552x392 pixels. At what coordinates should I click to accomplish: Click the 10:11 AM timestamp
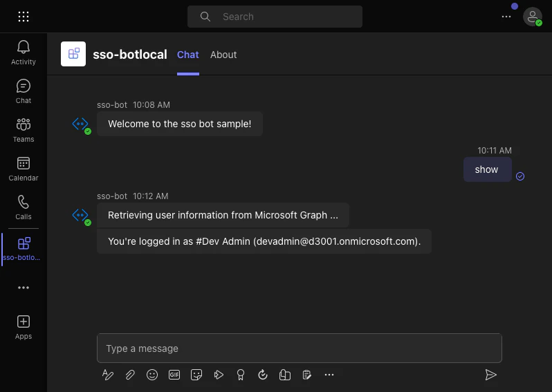tap(495, 151)
